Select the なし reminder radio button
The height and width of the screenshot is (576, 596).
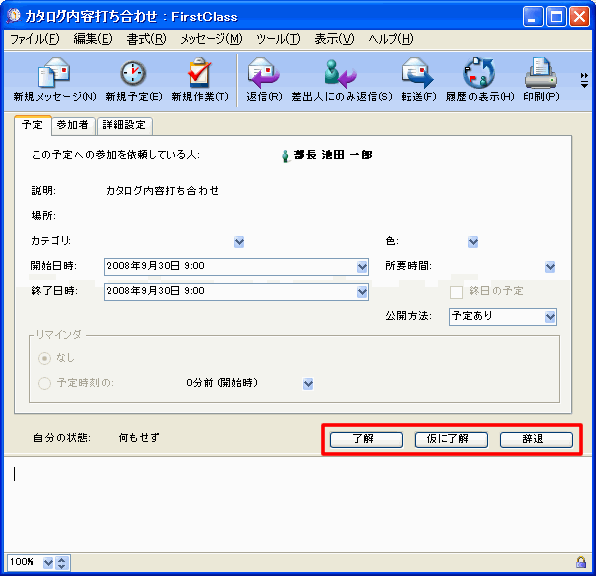point(44,358)
